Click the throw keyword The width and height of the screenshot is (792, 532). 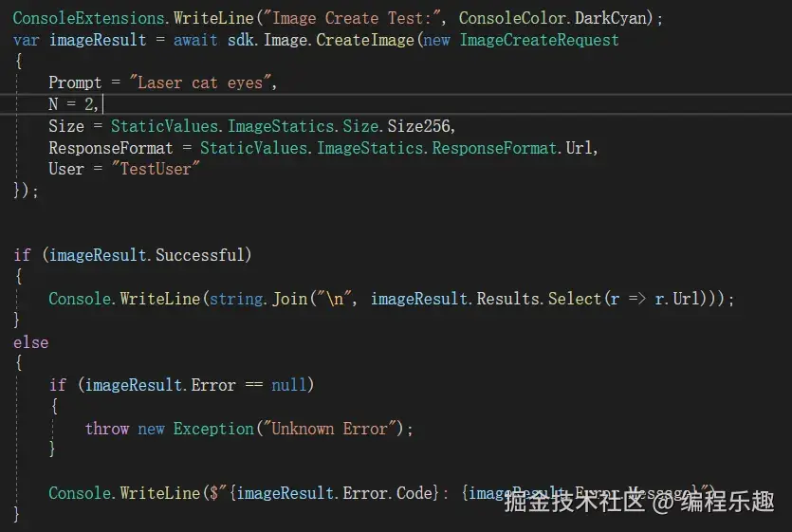pos(106,429)
